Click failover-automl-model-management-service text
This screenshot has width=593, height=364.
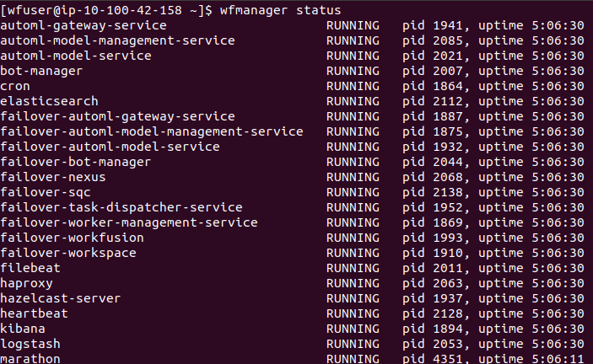pos(152,131)
